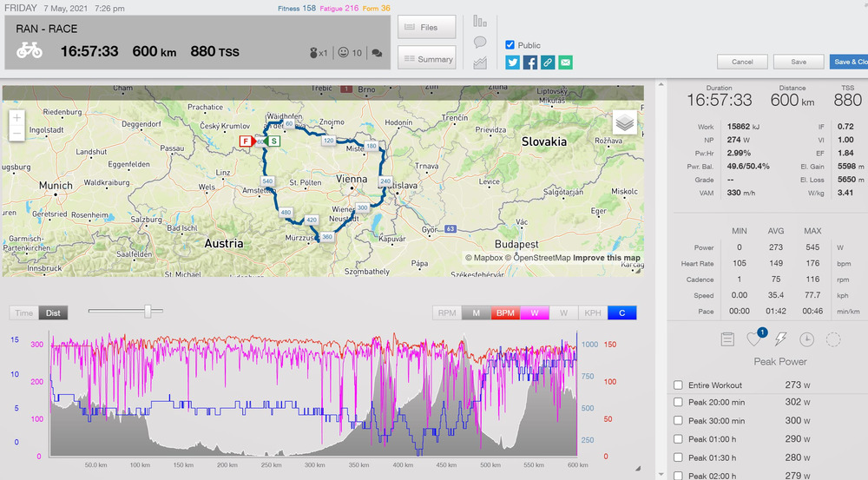This screenshot has width=868, height=480.
Task: Toggle the RPM cadence channel
Action: 447,312
